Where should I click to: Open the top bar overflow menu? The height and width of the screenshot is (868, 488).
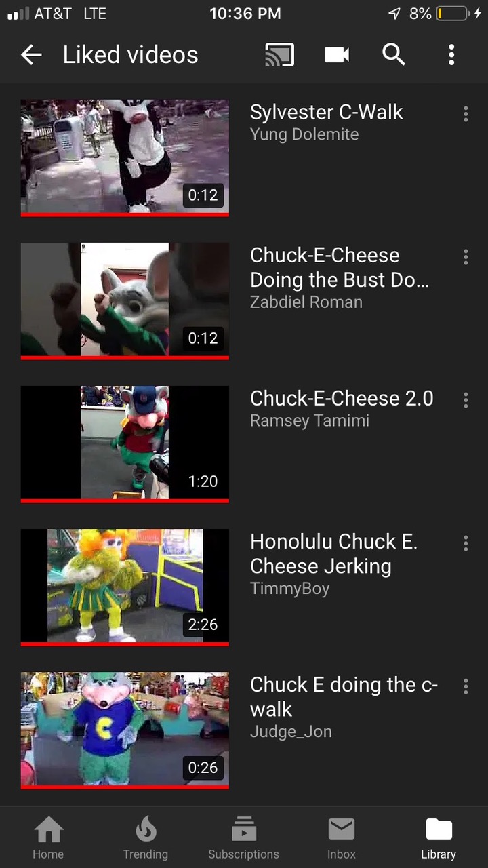click(x=451, y=55)
